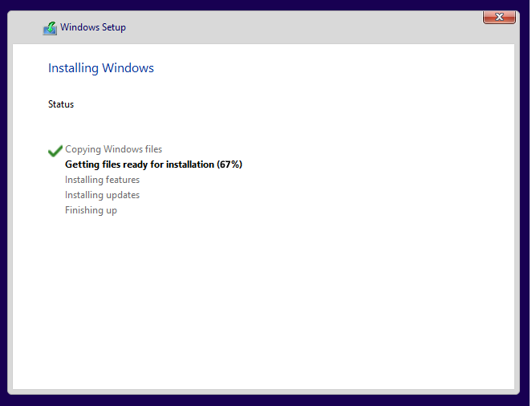Click the "Installing Windows" heading
This screenshot has height=406, width=532.
[x=101, y=68]
